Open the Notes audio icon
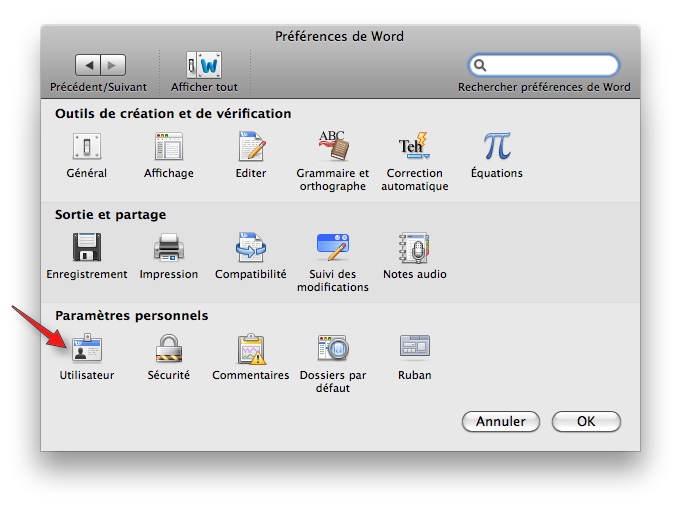Viewport: 679px width, 506px height. tap(414, 247)
